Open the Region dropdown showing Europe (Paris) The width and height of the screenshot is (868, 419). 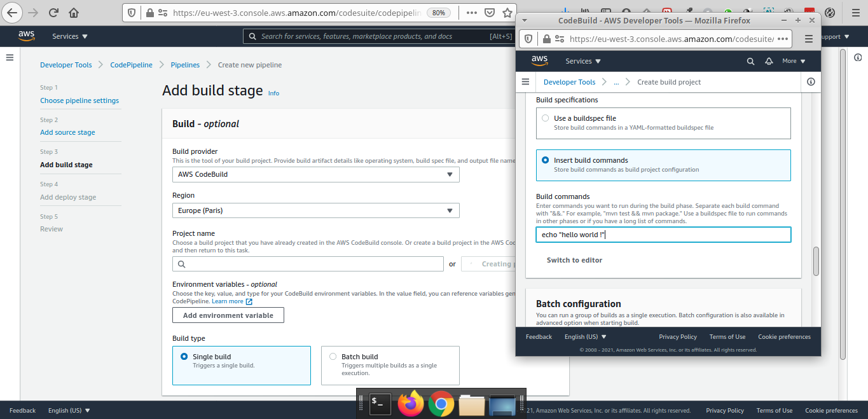(x=315, y=210)
